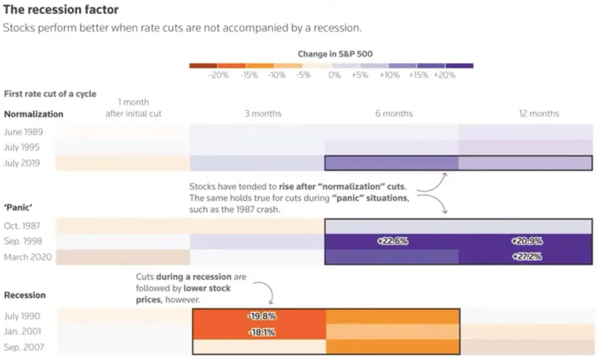Image resolution: width=599 pixels, height=364 pixels.
Task: Click the 'Recession' category heading
Action: point(25,296)
